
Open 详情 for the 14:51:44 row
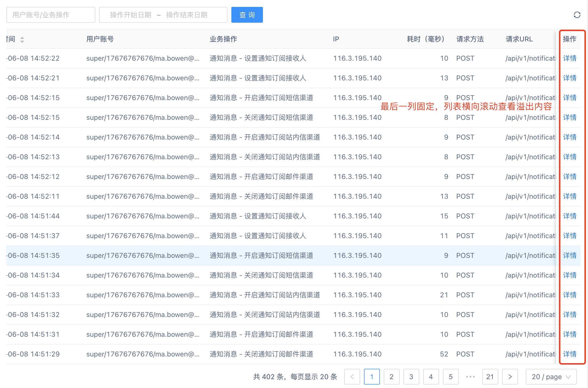click(x=570, y=216)
